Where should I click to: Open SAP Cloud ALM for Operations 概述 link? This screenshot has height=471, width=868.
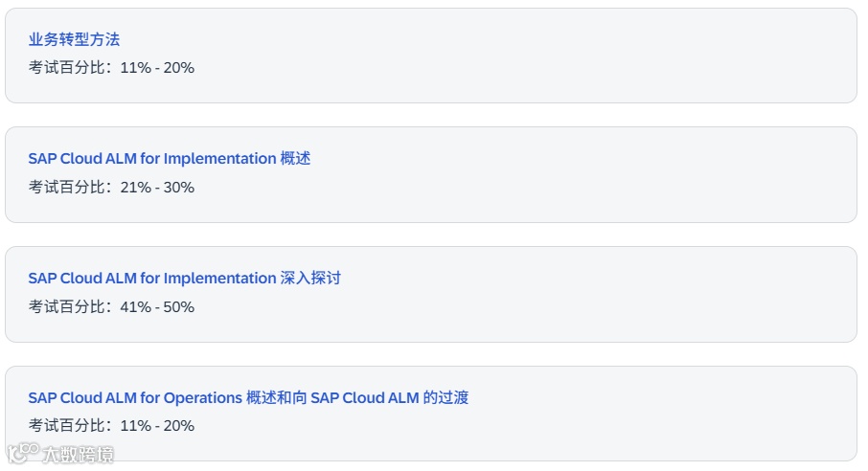248,397
